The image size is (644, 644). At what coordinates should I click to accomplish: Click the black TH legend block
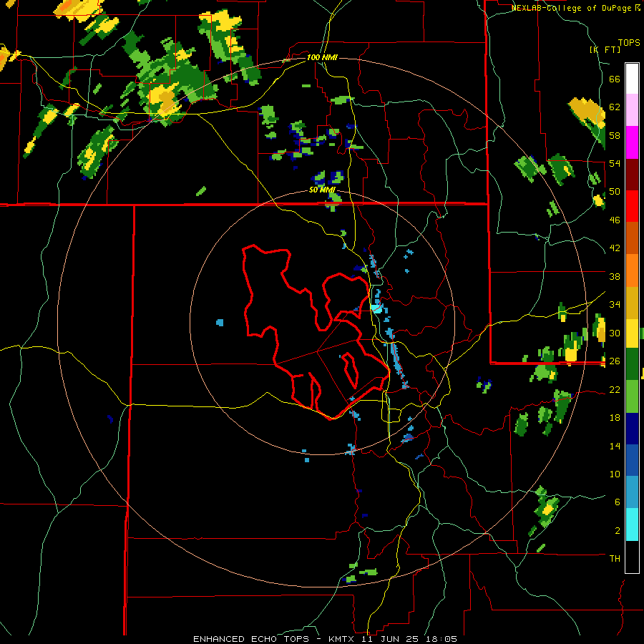632,557
